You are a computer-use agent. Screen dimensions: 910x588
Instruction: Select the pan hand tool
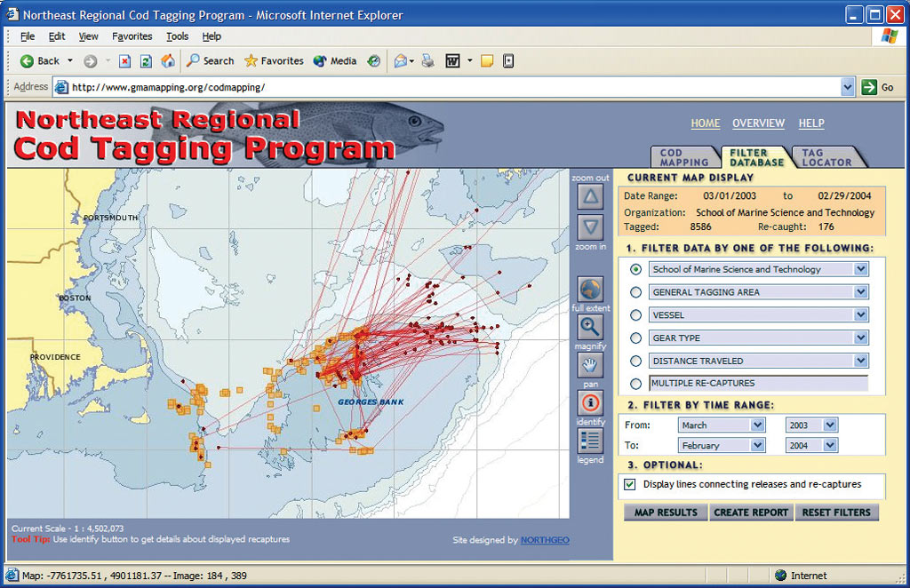(590, 365)
